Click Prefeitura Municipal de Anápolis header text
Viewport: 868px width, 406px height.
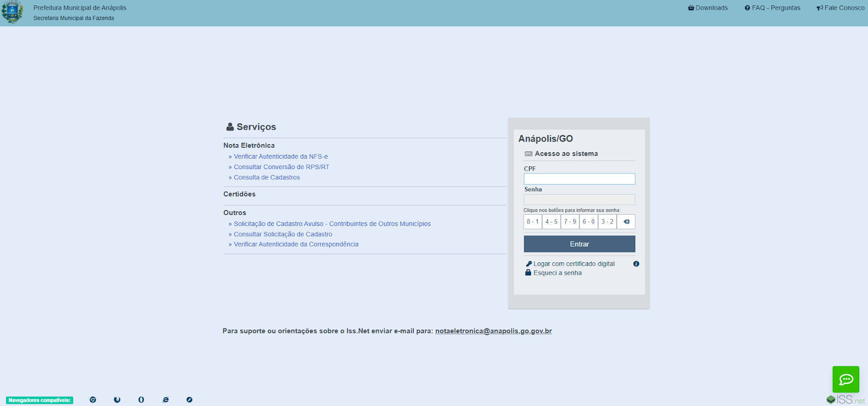click(80, 8)
